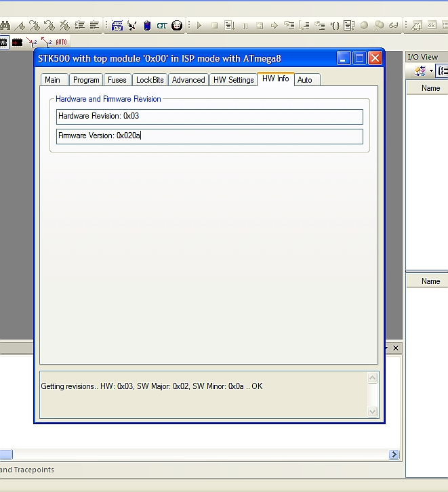Toggle breakpoint with the round dot icon
The height and width of the screenshot is (492, 448).
pyautogui.click(x=364, y=26)
